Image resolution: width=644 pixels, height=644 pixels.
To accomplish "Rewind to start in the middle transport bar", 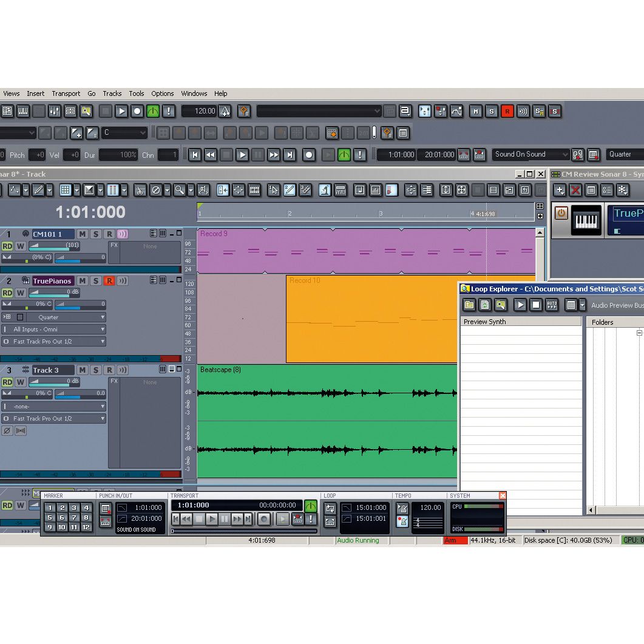I will 195,155.
